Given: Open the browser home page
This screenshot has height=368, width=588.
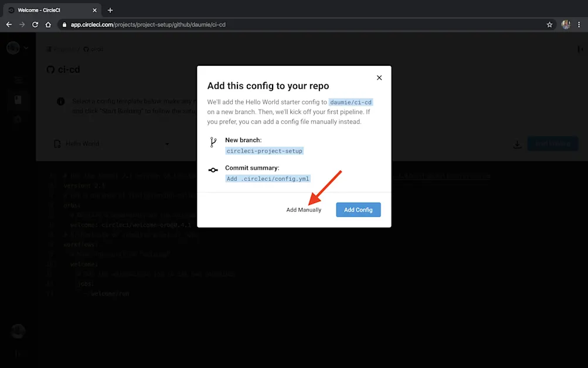Looking at the screenshot, I should (48, 25).
